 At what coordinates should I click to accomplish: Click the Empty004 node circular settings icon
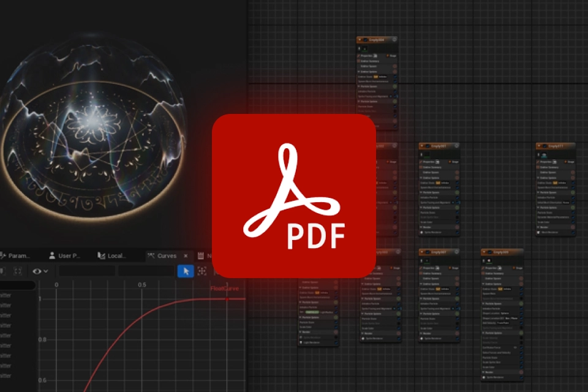tap(394, 39)
